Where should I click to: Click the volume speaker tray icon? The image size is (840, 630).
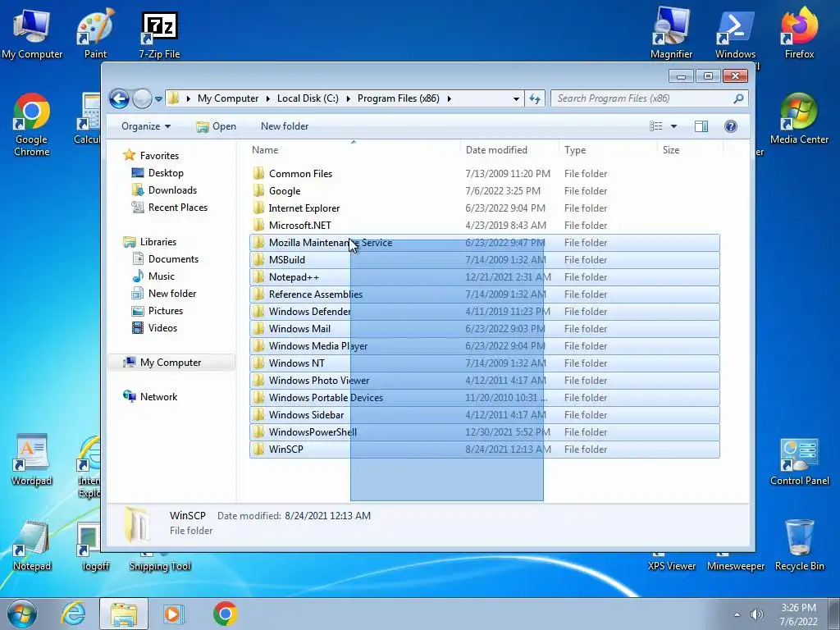[757, 614]
